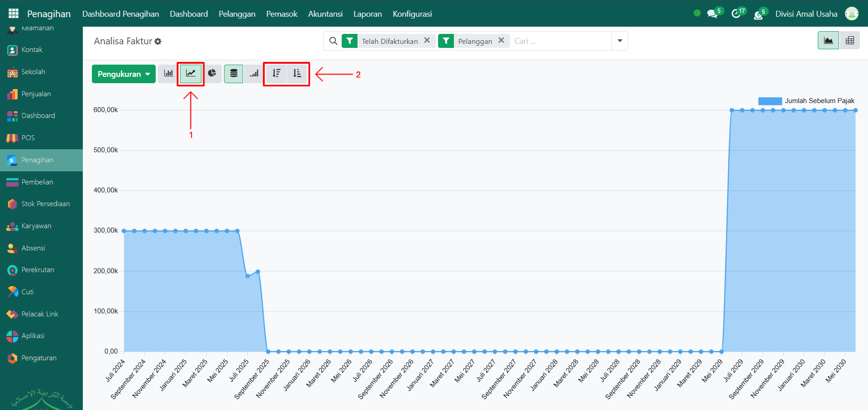This screenshot has width=868, height=410.
Task: Open the activities clock icon
Action: (x=736, y=14)
